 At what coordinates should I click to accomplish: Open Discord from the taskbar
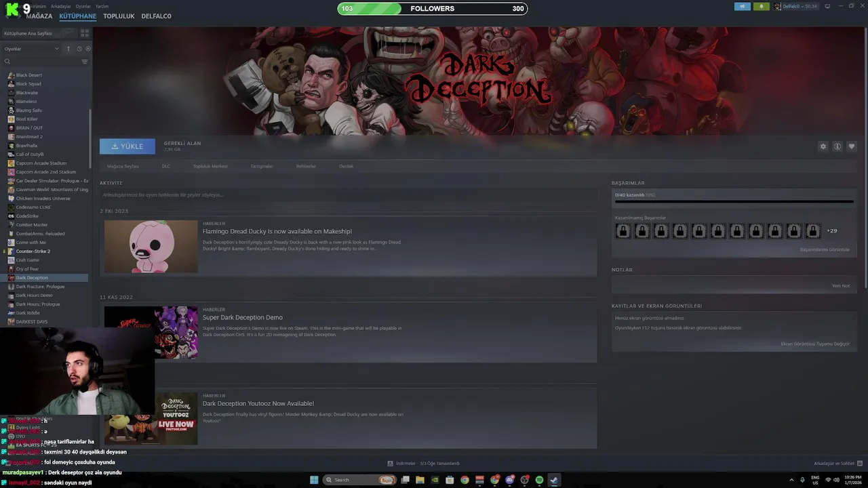(509, 480)
